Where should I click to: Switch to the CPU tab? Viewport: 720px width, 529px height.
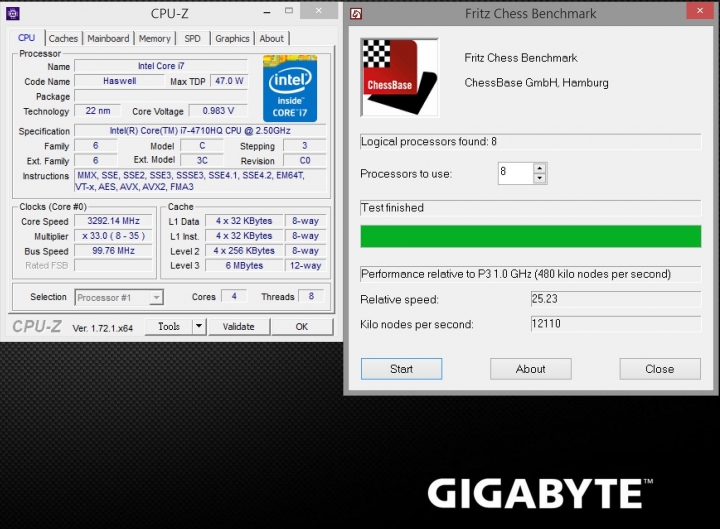(x=26, y=38)
